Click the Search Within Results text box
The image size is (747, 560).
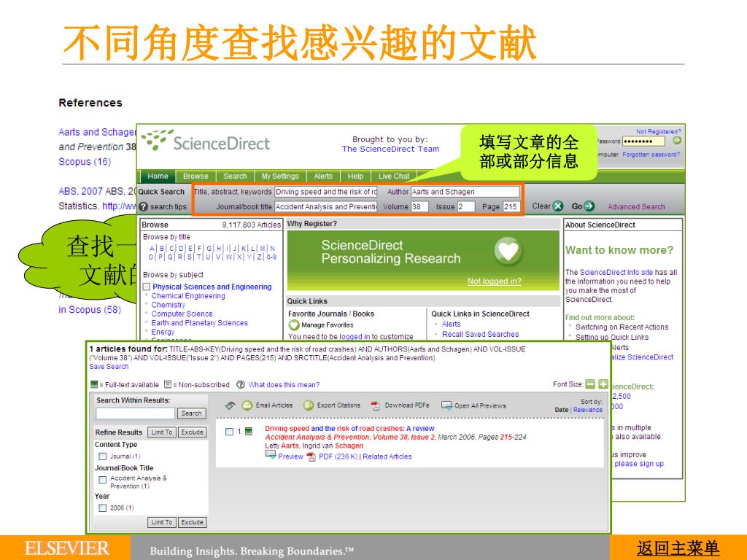135,413
